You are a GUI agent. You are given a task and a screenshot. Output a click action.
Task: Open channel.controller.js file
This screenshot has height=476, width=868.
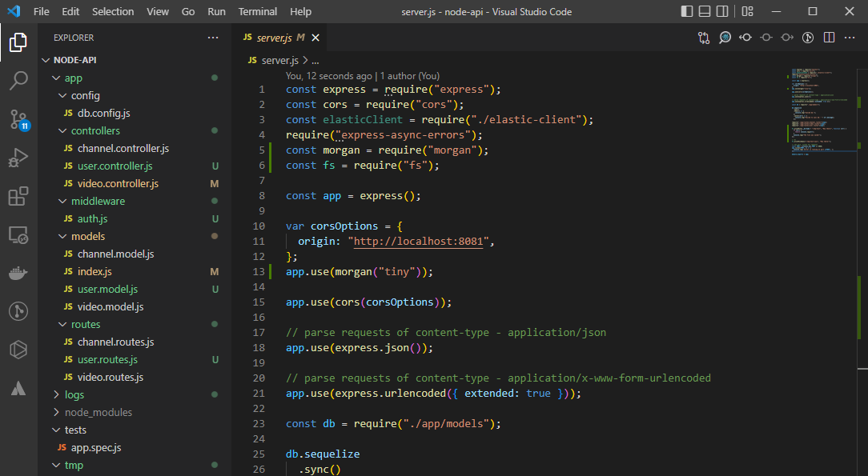[123, 148]
